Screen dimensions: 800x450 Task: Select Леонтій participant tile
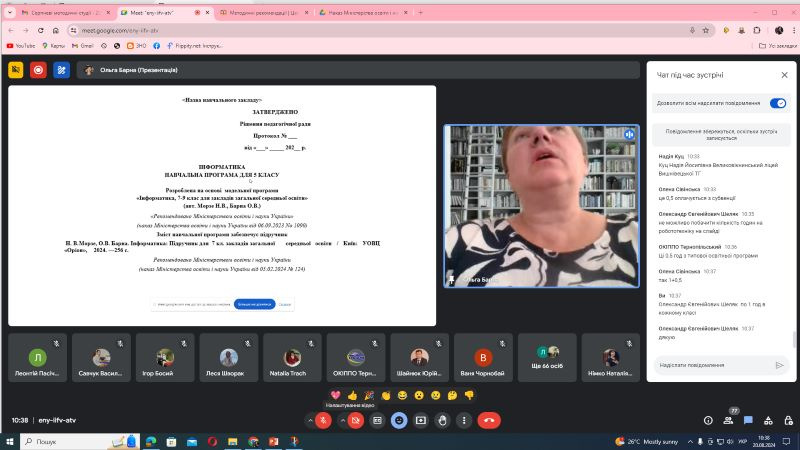37,358
